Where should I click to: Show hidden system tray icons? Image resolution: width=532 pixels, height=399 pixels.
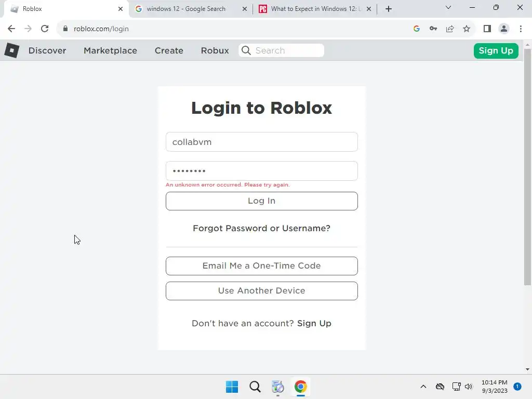click(x=423, y=387)
